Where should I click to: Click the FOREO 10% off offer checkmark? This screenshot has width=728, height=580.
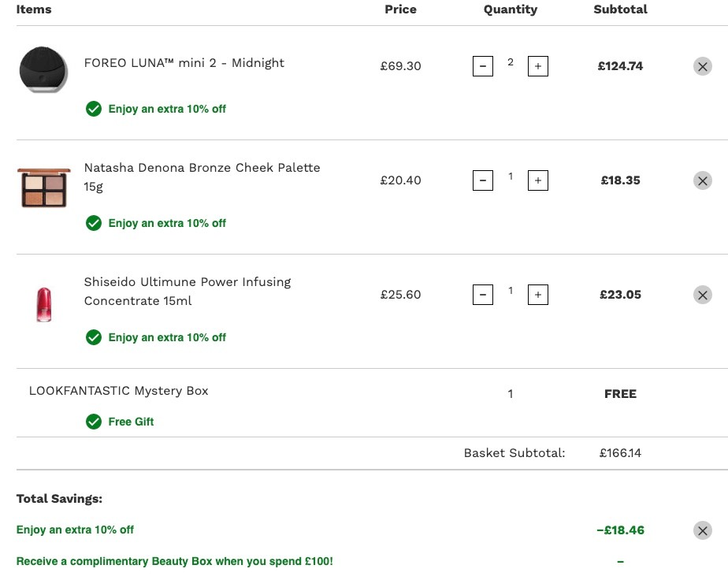(93, 109)
